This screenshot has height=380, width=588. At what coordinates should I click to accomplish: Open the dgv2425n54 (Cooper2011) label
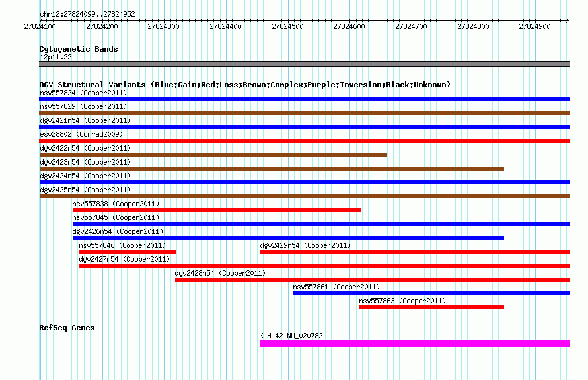(85, 190)
